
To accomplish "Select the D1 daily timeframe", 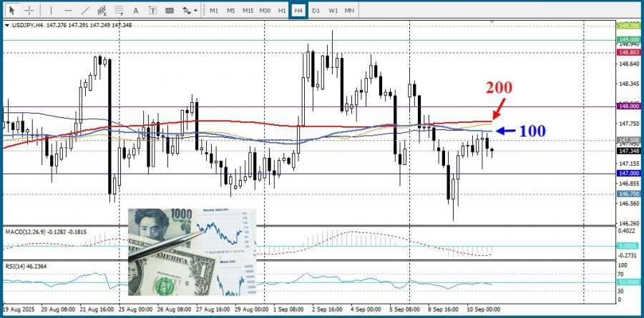I will (316, 11).
